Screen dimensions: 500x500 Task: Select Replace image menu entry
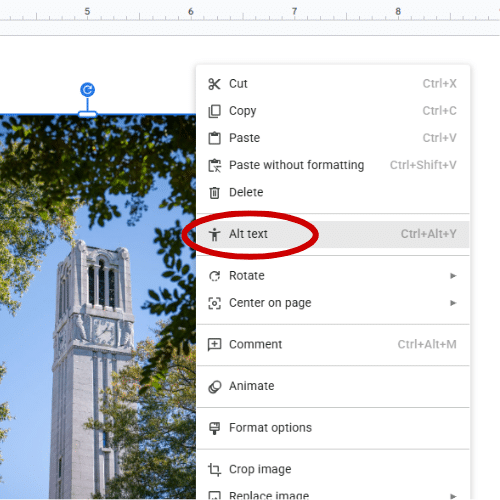[333, 493]
